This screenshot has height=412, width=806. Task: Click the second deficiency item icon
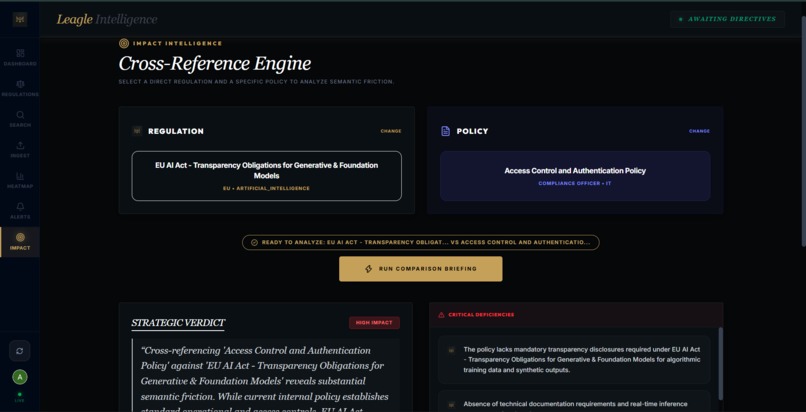(x=451, y=404)
